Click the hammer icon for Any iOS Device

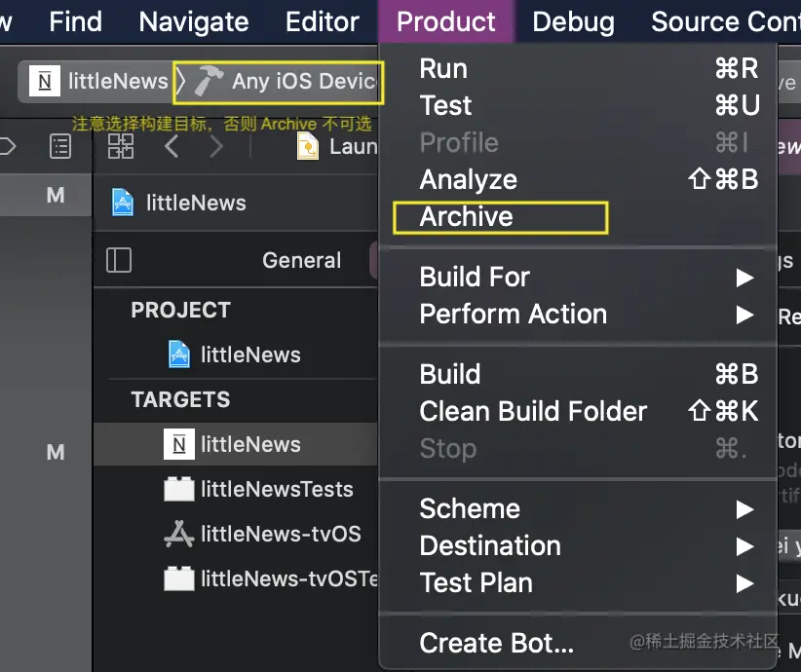coord(209,82)
